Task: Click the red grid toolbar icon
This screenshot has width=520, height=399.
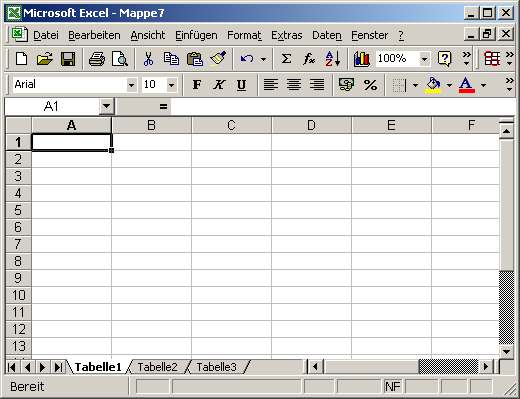Action: coord(492,59)
